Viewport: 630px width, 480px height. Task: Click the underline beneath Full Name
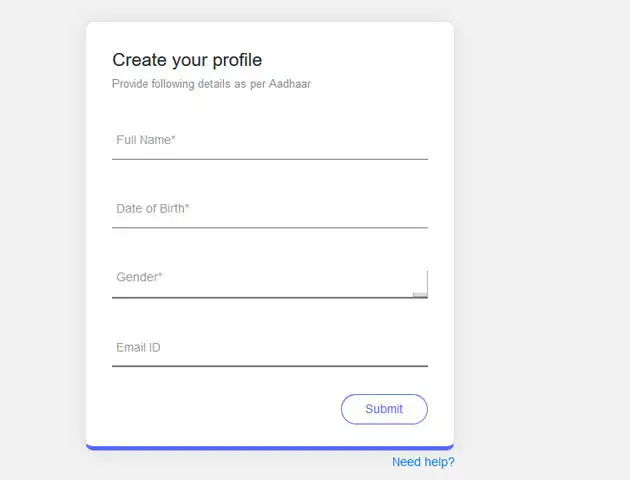pyautogui.click(x=270, y=159)
